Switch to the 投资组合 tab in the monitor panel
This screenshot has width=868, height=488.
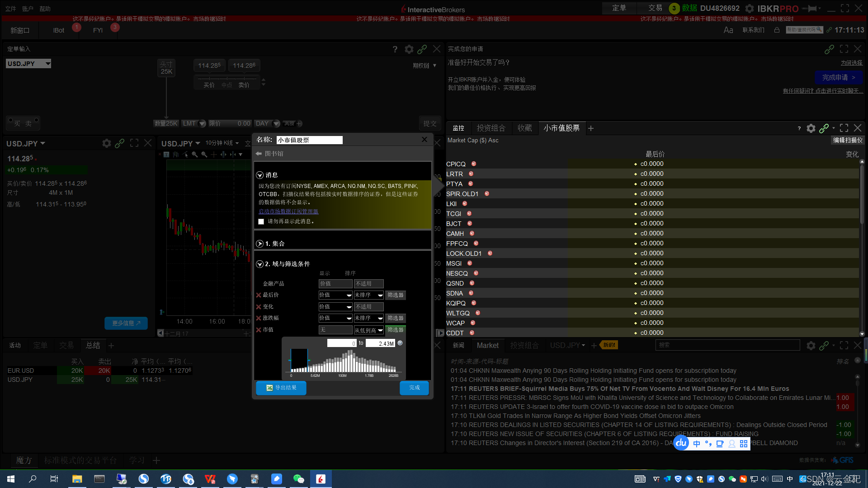tap(491, 128)
